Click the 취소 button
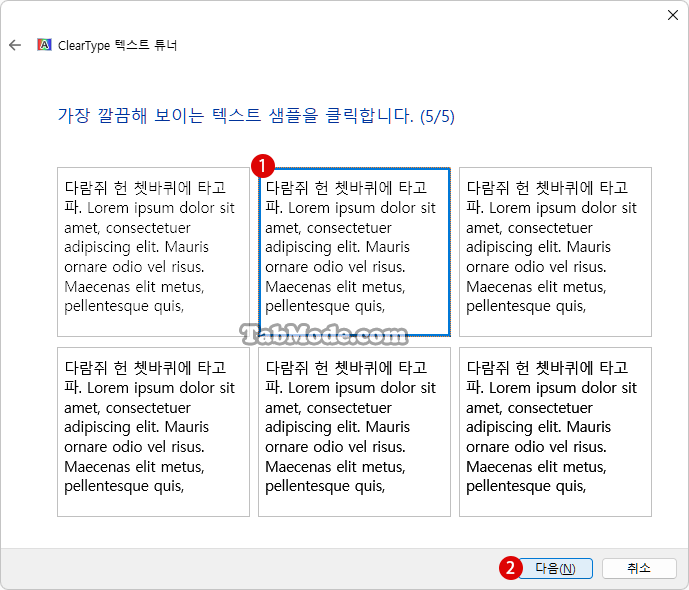Screen dimensions: 689x590 pyautogui.click(x=639, y=568)
